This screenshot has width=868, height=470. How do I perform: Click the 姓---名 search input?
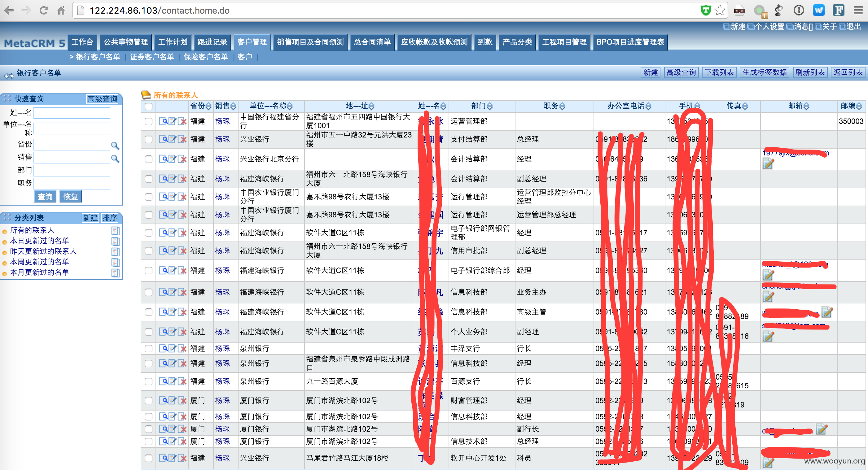click(72, 113)
